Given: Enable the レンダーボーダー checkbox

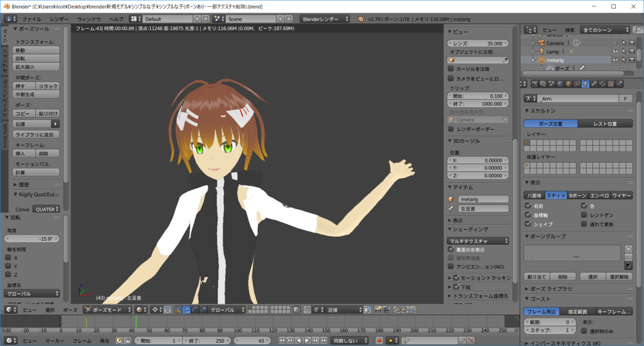Looking at the screenshot, I should tap(451, 129).
